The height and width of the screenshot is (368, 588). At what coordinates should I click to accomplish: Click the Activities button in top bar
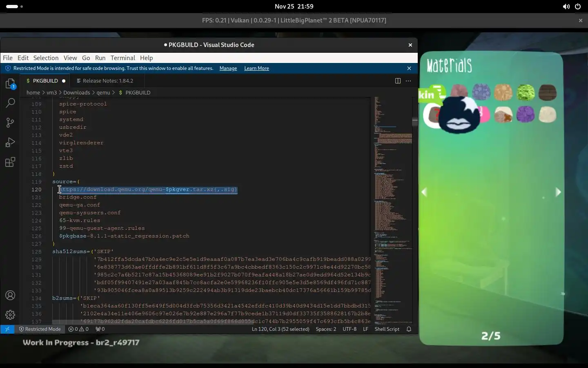point(14,7)
